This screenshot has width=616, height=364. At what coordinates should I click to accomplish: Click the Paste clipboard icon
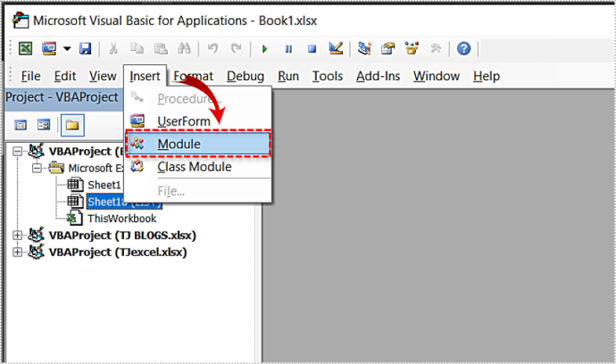tap(161, 49)
